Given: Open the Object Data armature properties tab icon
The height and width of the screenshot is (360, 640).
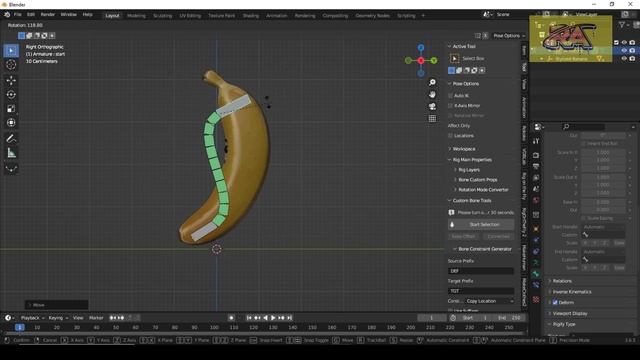Looking at the screenshot, I should coord(536,263).
